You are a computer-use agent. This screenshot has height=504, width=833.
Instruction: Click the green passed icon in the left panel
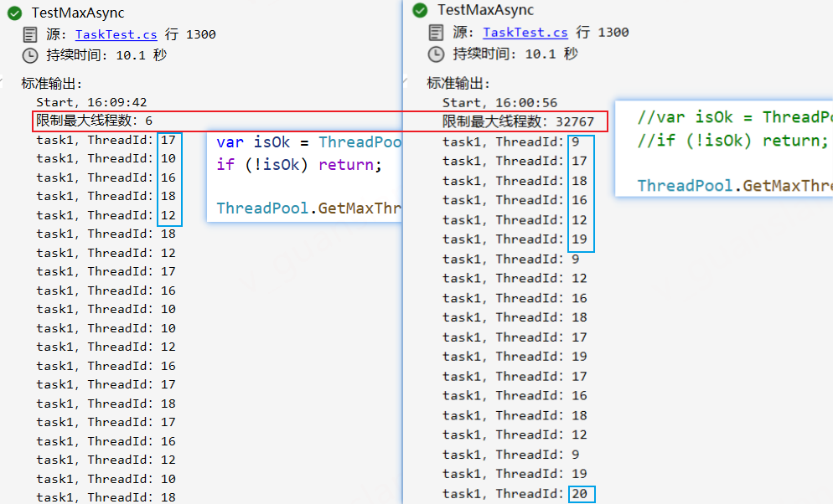point(14,13)
